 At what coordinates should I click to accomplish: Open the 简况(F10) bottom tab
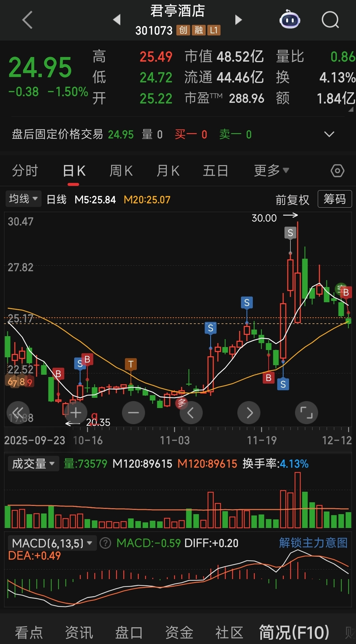click(x=294, y=632)
